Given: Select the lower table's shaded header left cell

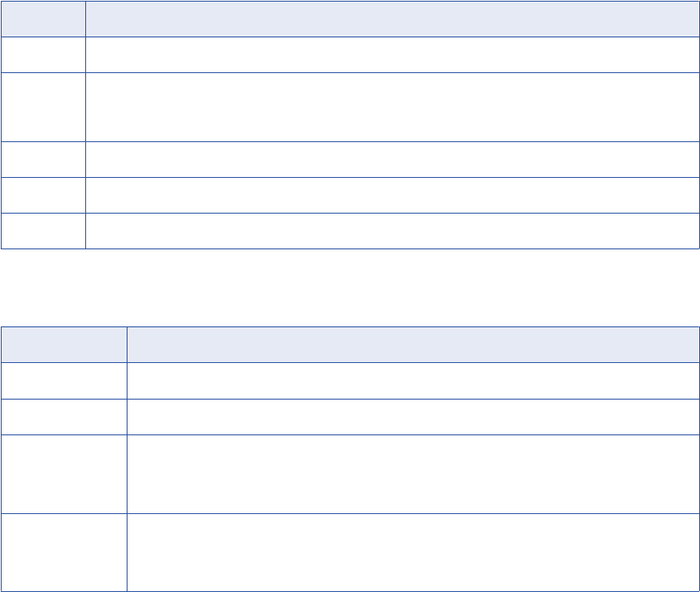Looking at the screenshot, I should coord(64,344).
